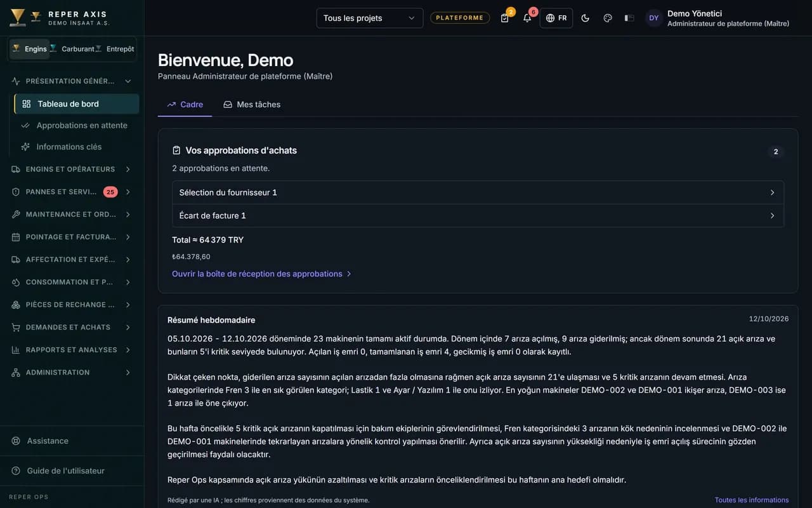Viewport: 812px width, 508px height.
Task: Click the Rapports et analyses chart icon
Action: click(x=16, y=350)
